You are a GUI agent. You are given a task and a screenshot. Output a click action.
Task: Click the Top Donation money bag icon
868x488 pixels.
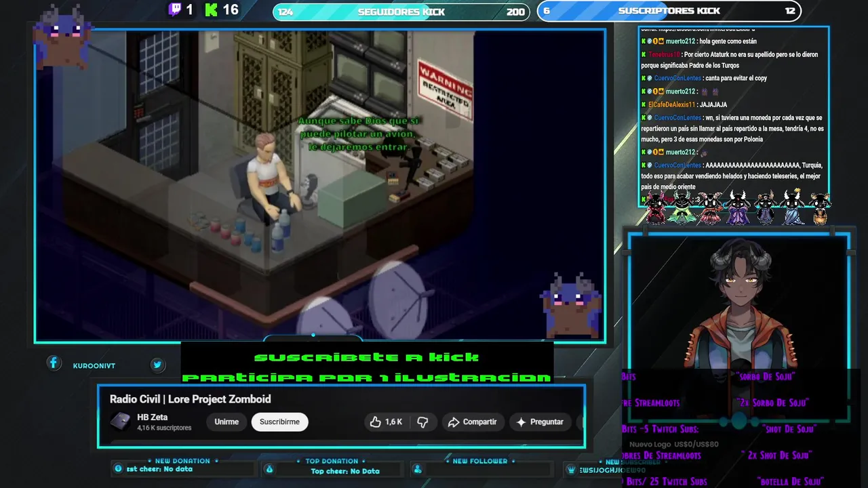[x=269, y=469]
